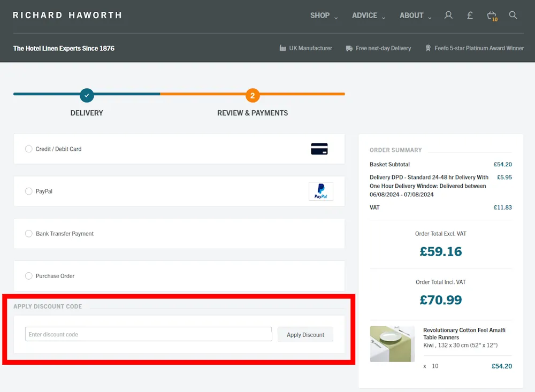Click the UK Manufacturer factory icon
Screen dimensions: 535x392
click(x=282, y=48)
